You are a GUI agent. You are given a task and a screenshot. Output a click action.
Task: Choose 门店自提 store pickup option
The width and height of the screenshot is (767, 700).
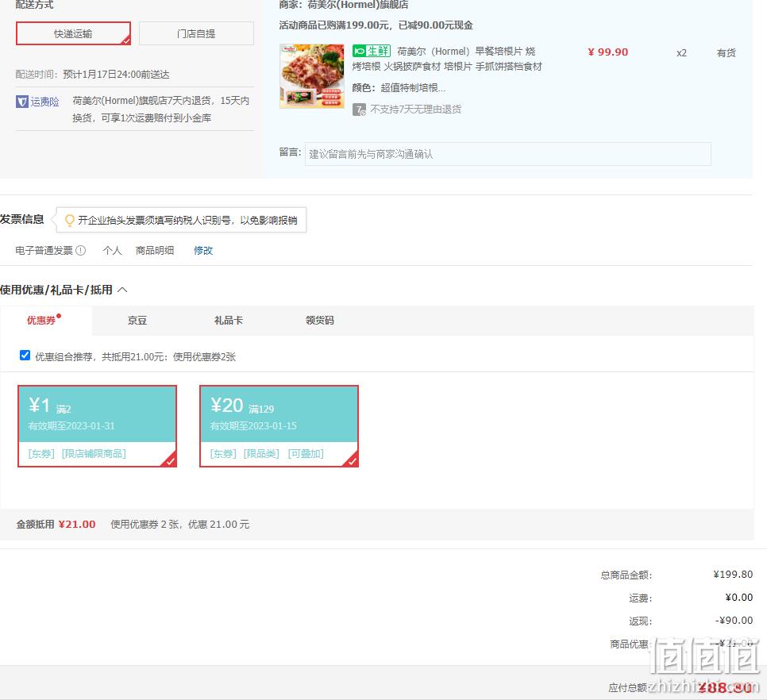click(x=196, y=33)
